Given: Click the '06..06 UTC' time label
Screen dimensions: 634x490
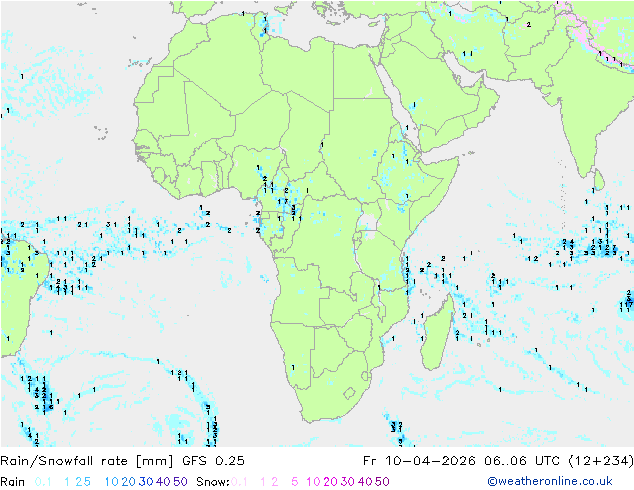Looking at the screenshot, I should (521, 461).
